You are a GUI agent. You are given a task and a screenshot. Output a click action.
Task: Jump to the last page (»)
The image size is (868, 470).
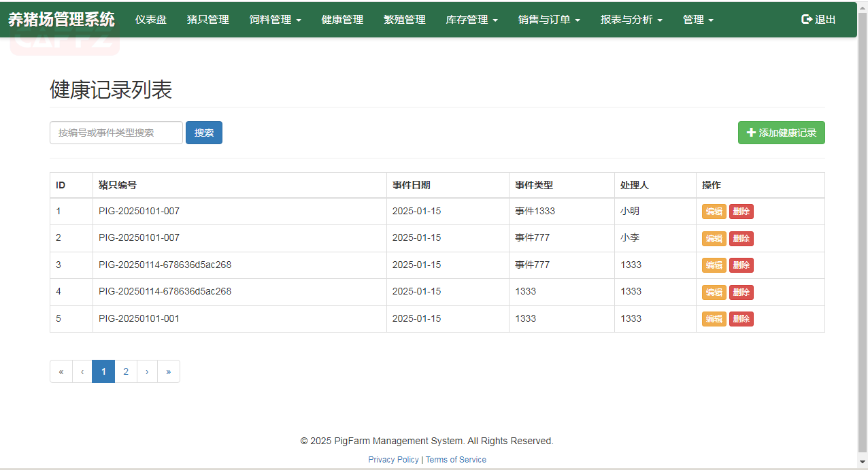coord(168,371)
